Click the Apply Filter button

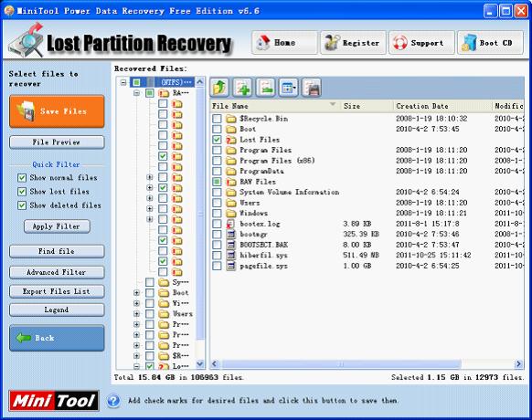pos(57,226)
